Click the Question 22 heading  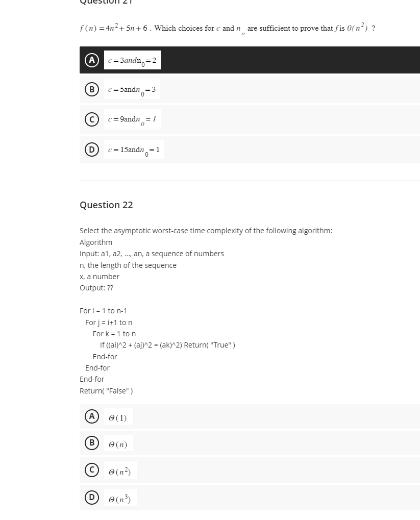point(106,205)
